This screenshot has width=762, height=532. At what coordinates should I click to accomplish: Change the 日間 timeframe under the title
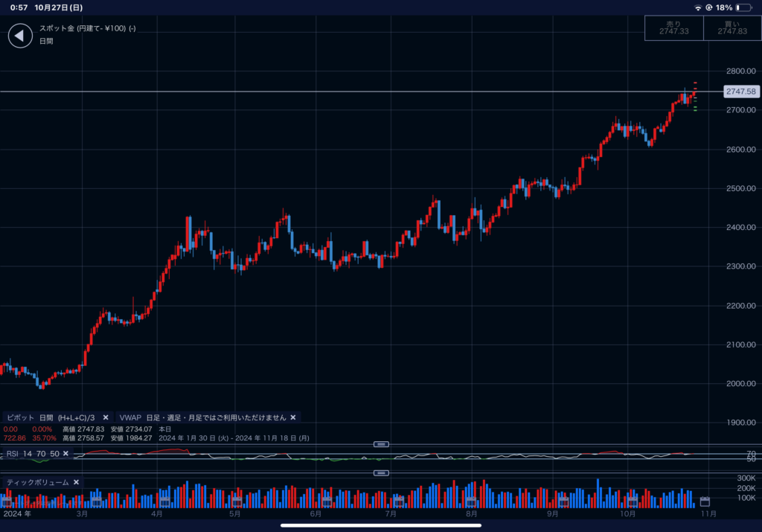click(47, 41)
